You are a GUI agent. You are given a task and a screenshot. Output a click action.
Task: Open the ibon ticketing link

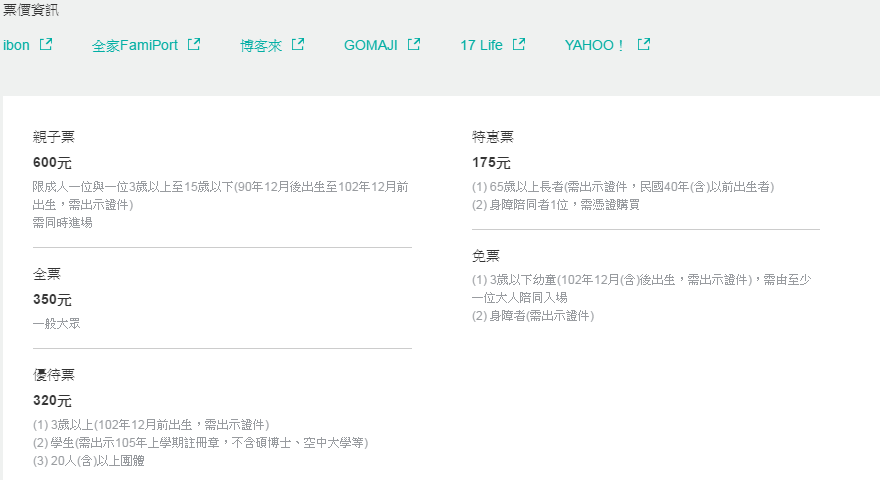point(17,45)
